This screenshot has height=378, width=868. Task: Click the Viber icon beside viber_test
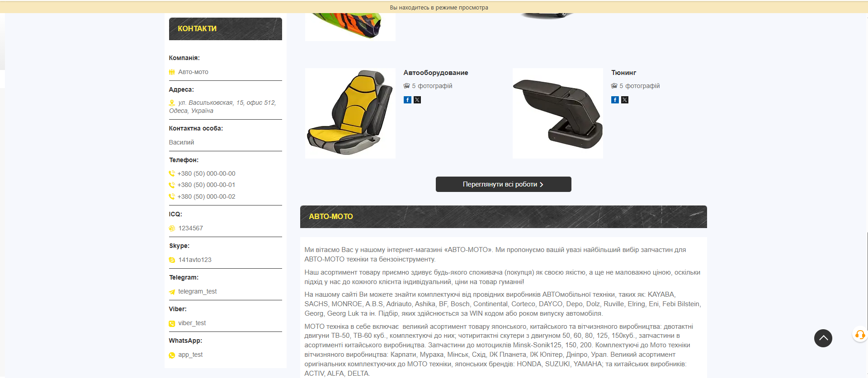coord(172,323)
